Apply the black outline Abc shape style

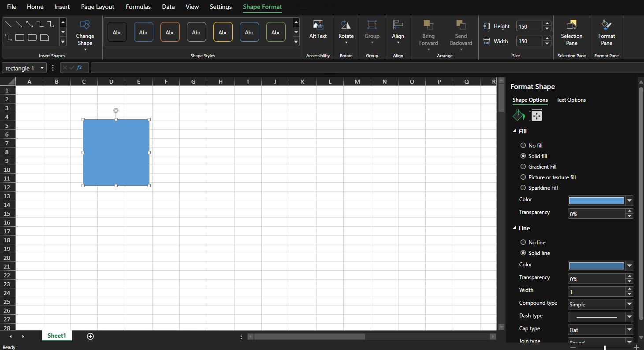(117, 32)
